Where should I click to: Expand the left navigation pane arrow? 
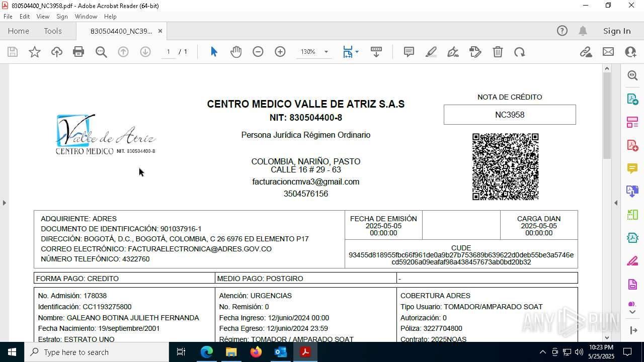[x=4, y=203]
